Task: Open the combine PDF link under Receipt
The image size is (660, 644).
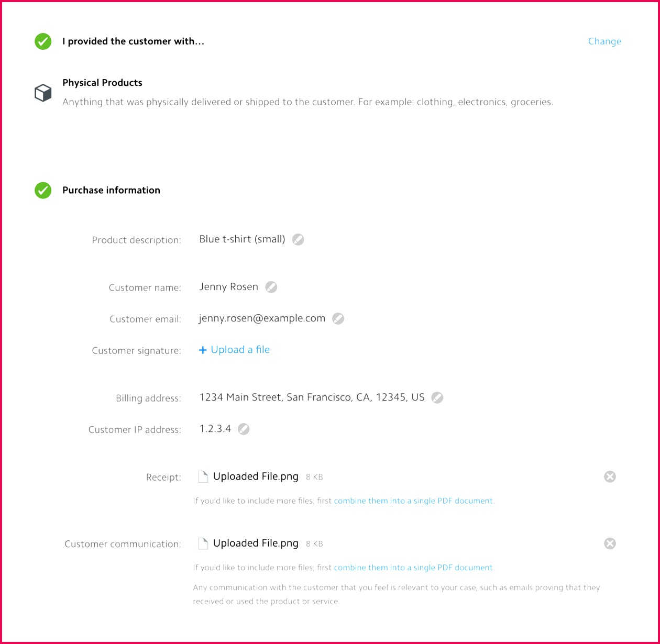Action: [414, 501]
